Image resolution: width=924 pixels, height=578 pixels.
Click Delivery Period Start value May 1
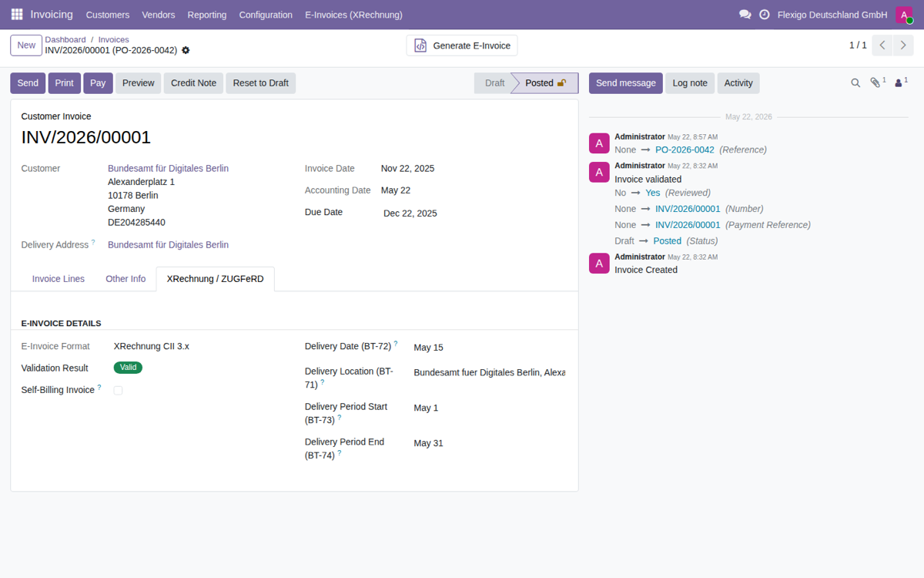pos(426,408)
